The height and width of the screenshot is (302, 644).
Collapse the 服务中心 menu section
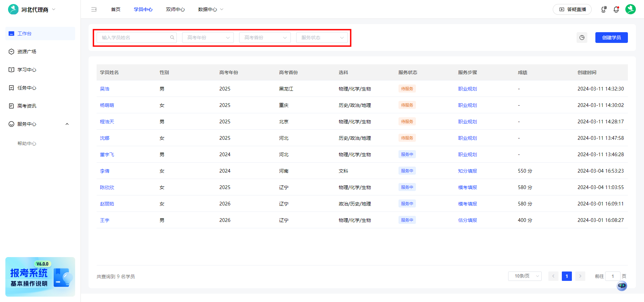coord(67,124)
